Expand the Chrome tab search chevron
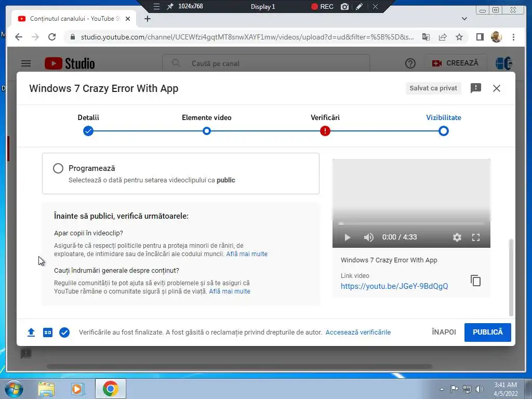Image resolution: width=532 pixels, height=399 pixels. pyautogui.click(x=464, y=19)
